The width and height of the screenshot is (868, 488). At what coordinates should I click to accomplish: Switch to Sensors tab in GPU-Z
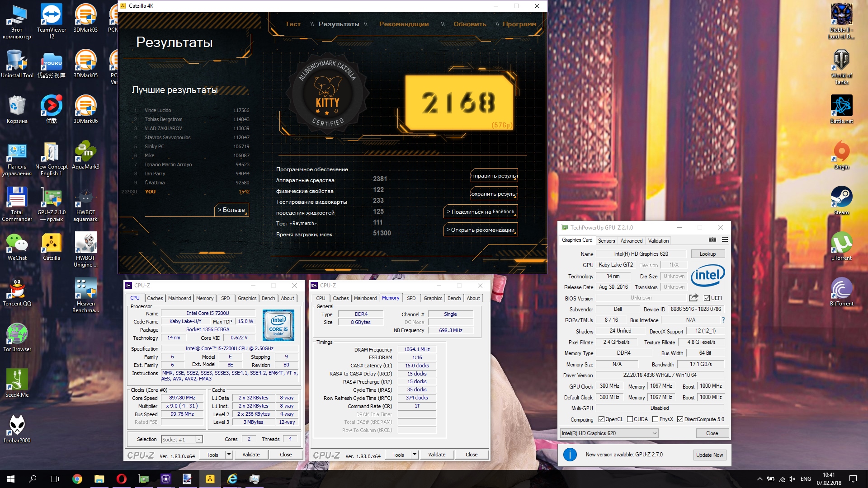tap(606, 241)
